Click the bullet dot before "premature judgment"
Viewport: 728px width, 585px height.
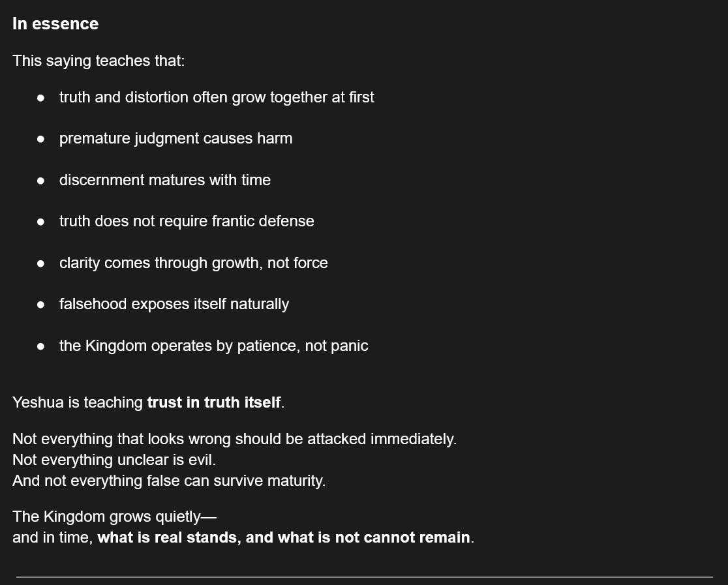point(40,139)
